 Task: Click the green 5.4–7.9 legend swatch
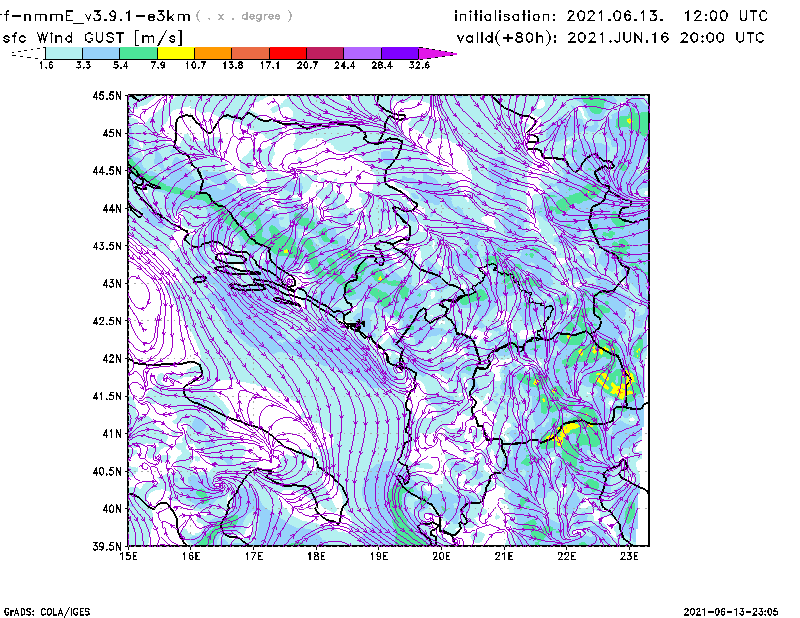pos(138,53)
